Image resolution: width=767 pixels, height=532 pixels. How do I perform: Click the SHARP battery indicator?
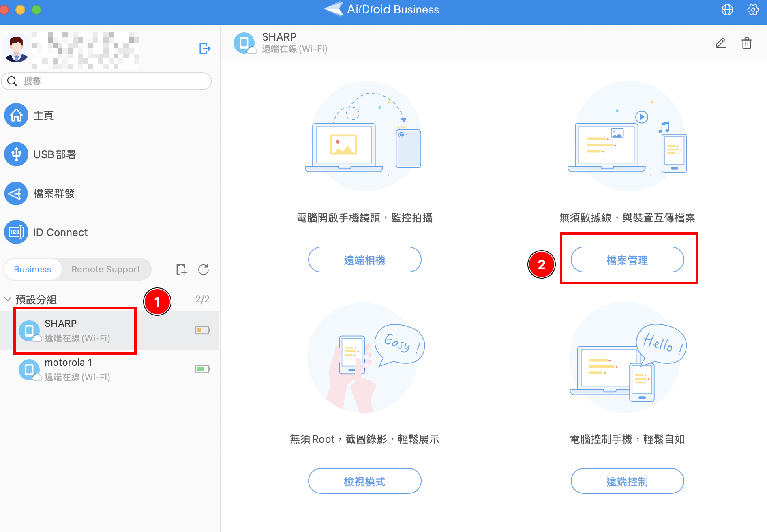point(202,330)
